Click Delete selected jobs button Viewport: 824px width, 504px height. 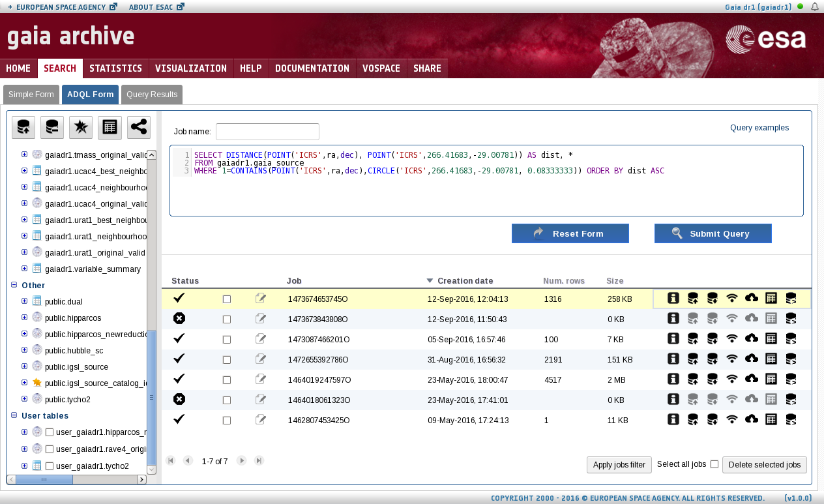[765, 465]
